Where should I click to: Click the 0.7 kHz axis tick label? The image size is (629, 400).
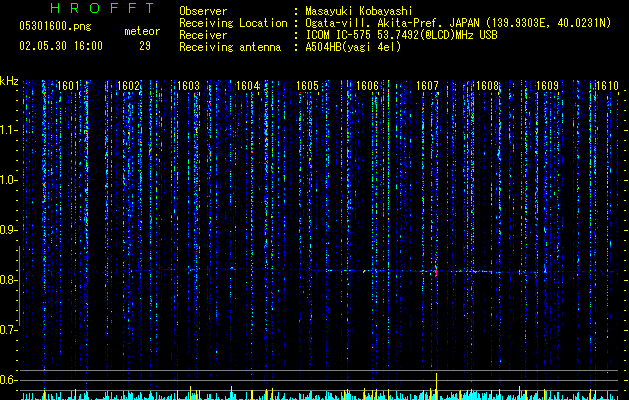[7, 330]
